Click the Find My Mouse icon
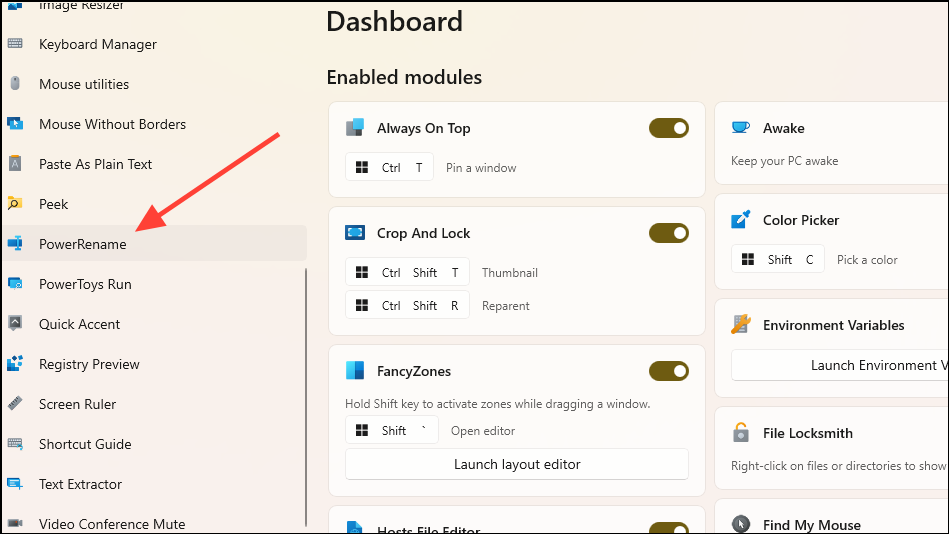Screen dimensions: 949x534 tap(741, 524)
